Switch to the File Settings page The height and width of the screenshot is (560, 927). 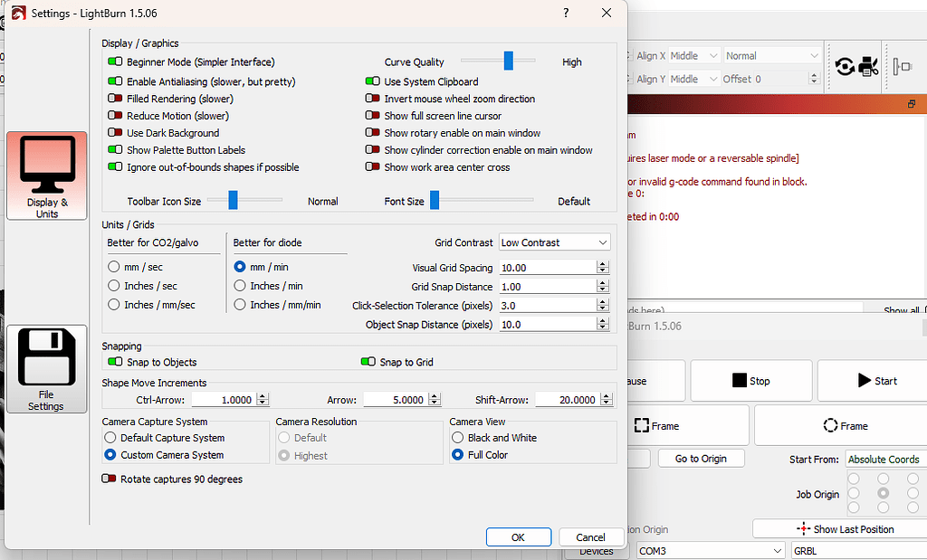46,368
